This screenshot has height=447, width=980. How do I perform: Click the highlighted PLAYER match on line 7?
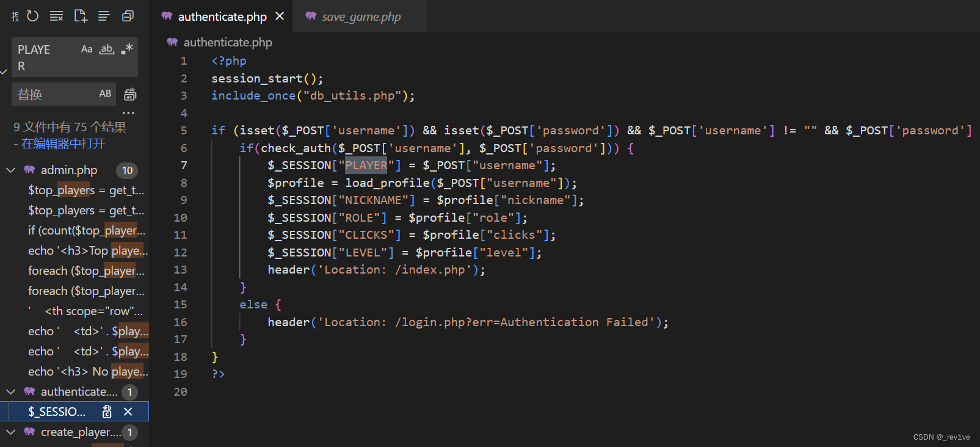(366, 165)
